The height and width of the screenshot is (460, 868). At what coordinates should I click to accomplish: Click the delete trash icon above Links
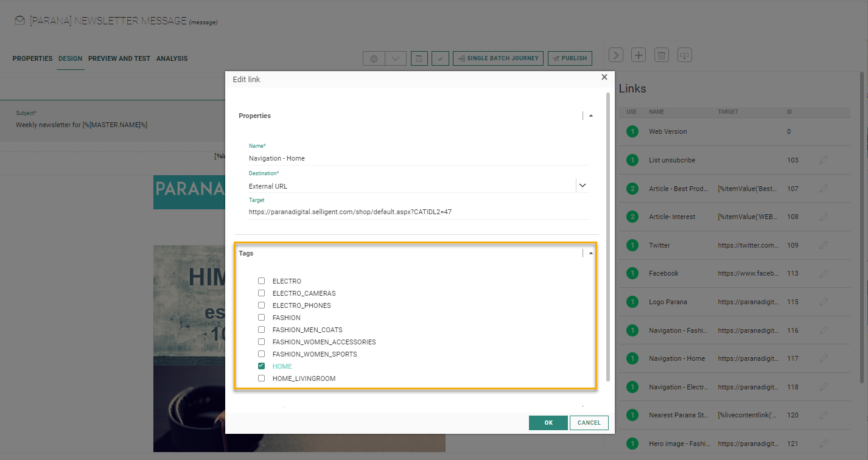pyautogui.click(x=662, y=55)
